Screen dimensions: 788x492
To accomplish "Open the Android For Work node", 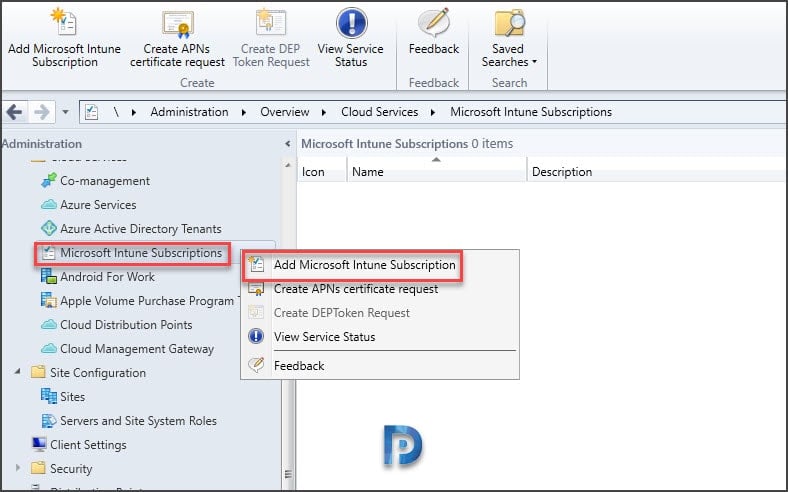I will point(107,277).
